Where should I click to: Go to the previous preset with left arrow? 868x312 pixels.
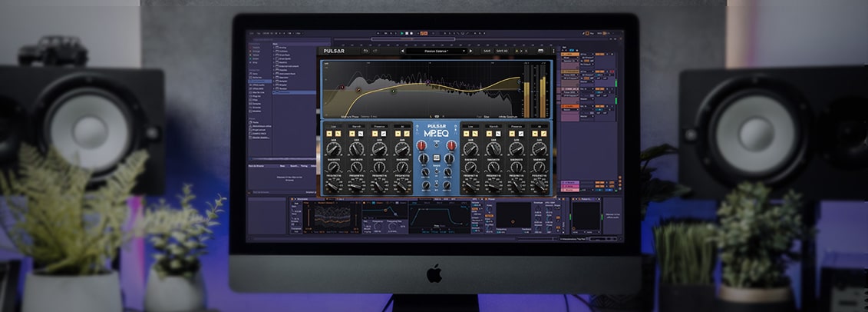click(401, 51)
